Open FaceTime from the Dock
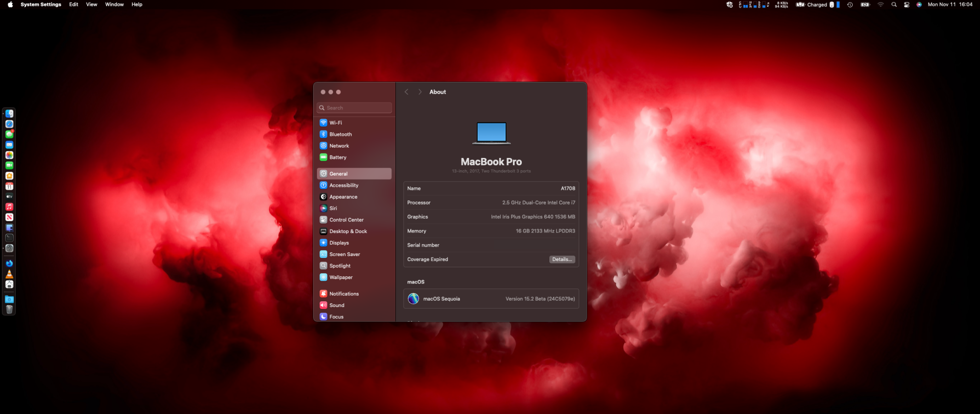 pos(9,165)
